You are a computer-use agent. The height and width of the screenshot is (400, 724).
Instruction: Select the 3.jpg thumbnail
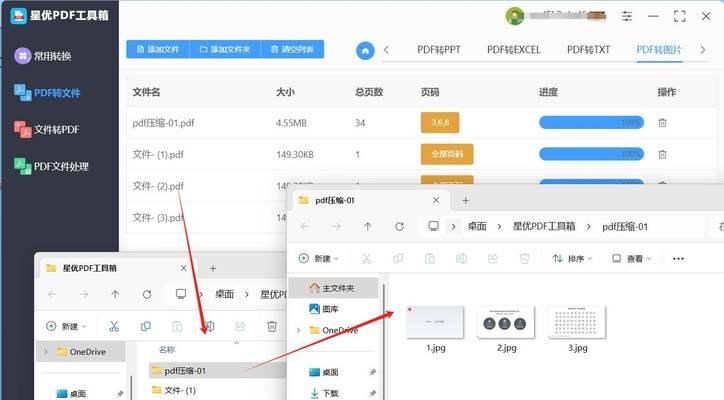click(x=577, y=322)
